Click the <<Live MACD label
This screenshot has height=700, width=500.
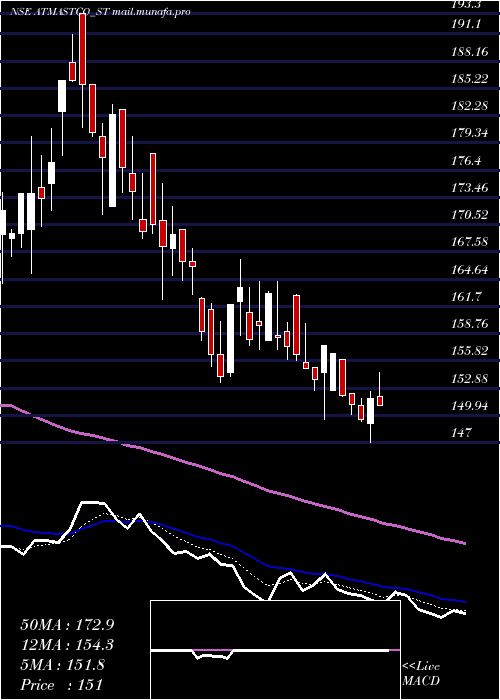pos(421,674)
